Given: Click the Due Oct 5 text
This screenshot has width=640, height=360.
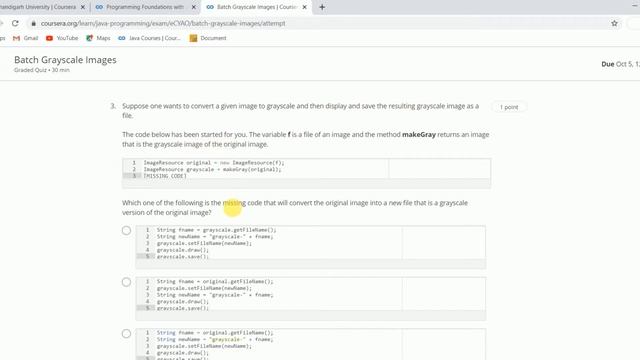Looking at the screenshot, I should coord(620,64).
